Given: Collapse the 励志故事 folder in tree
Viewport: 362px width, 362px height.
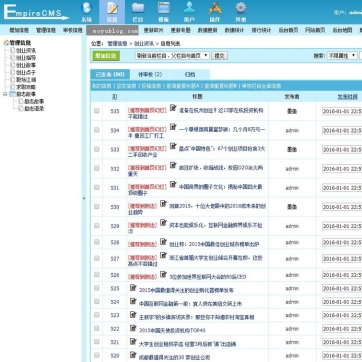Looking at the screenshot, I should (5, 94).
